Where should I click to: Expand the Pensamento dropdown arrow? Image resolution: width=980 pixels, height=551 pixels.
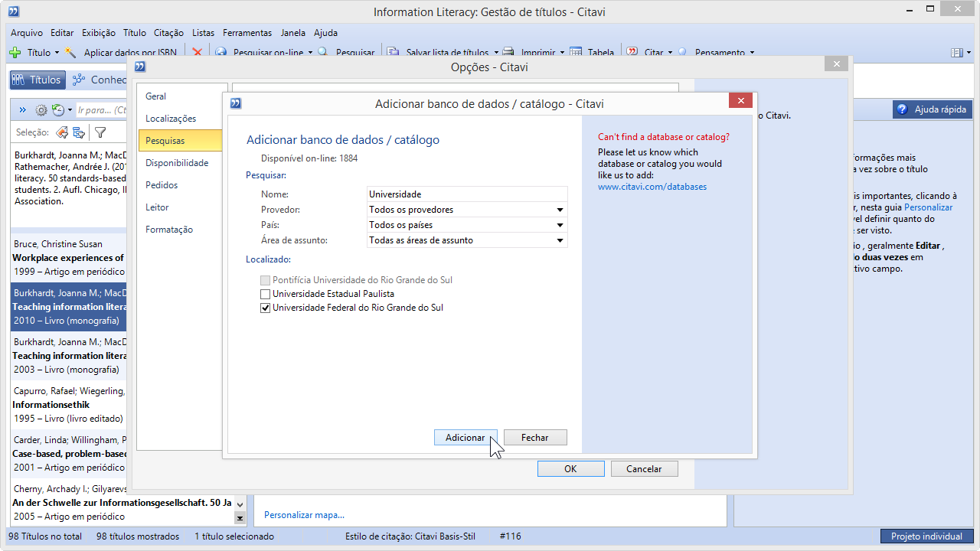point(752,53)
